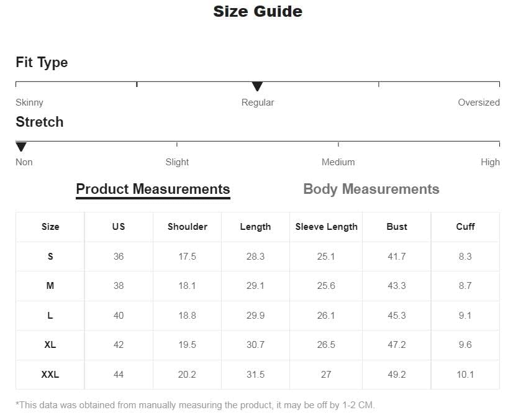This screenshot has width=513, height=420.
Task: Click the Cuff column header
Action: click(465, 227)
